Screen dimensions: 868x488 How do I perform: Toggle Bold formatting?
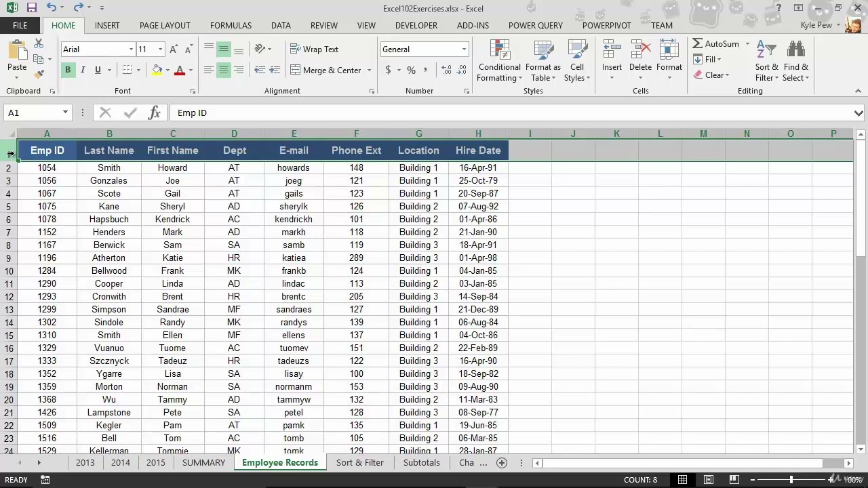point(68,70)
